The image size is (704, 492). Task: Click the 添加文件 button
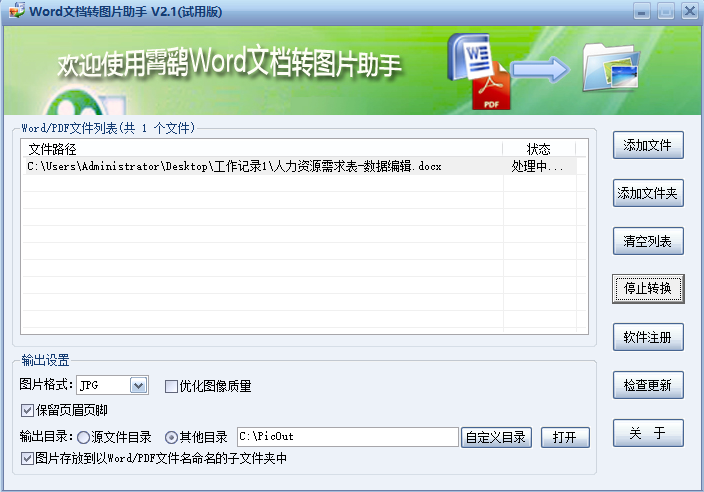[x=648, y=145]
